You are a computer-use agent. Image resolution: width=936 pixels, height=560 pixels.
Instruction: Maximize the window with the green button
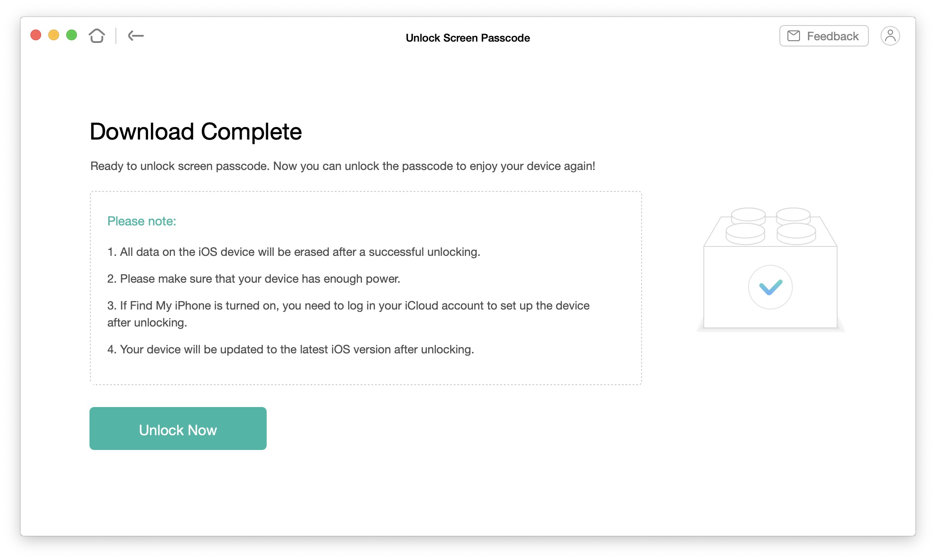click(x=72, y=35)
